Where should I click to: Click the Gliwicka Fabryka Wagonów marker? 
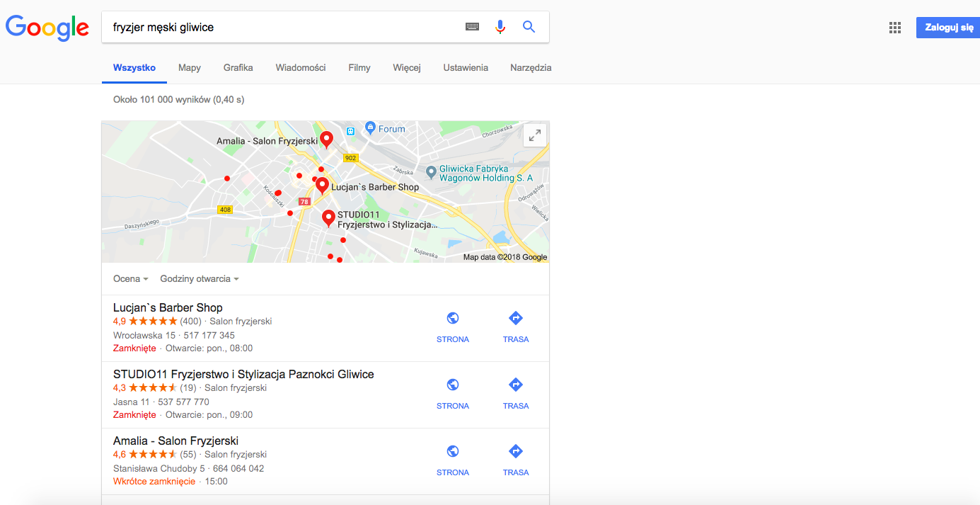pos(431,172)
